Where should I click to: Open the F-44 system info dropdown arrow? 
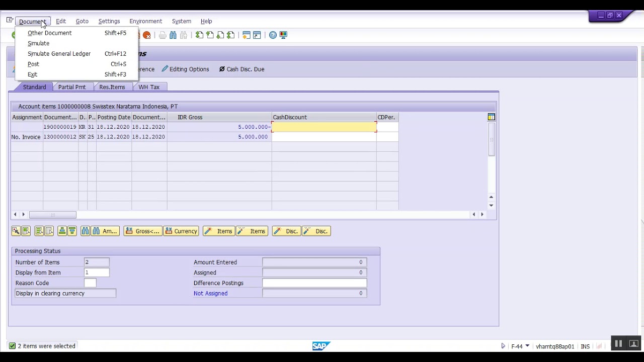(x=527, y=346)
